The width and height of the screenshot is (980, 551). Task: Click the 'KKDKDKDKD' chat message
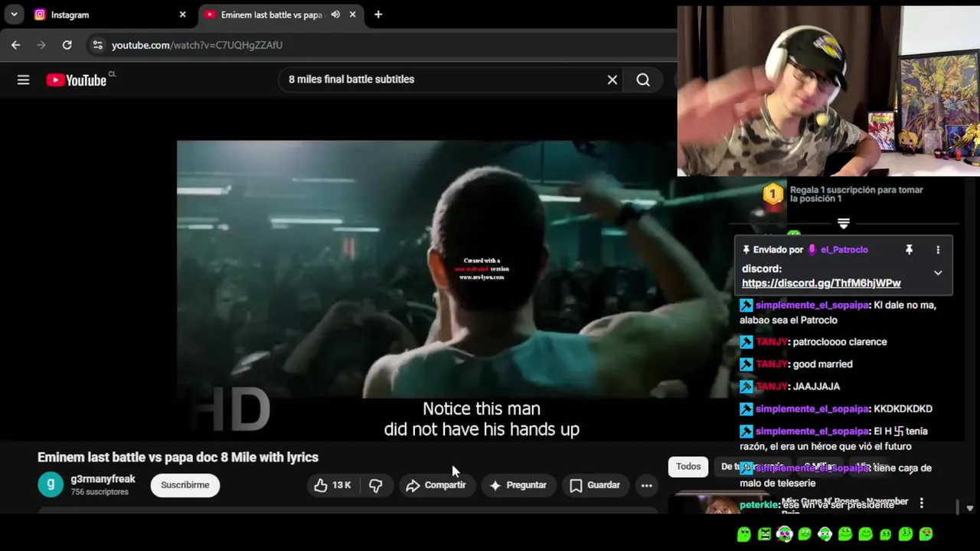coord(903,409)
